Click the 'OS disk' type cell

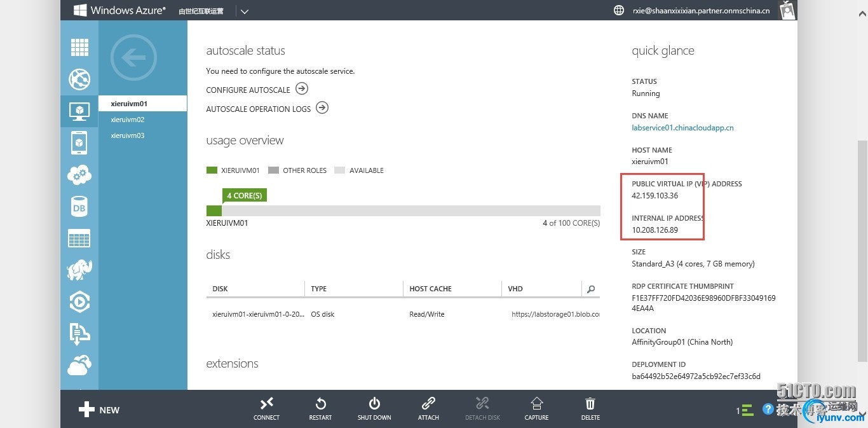pyautogui.click(x=322, y=314)
